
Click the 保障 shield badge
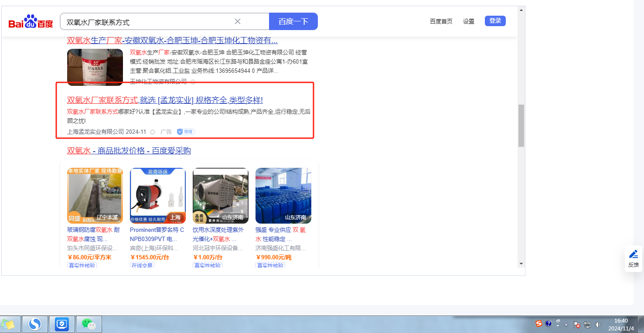coord(186,132)
